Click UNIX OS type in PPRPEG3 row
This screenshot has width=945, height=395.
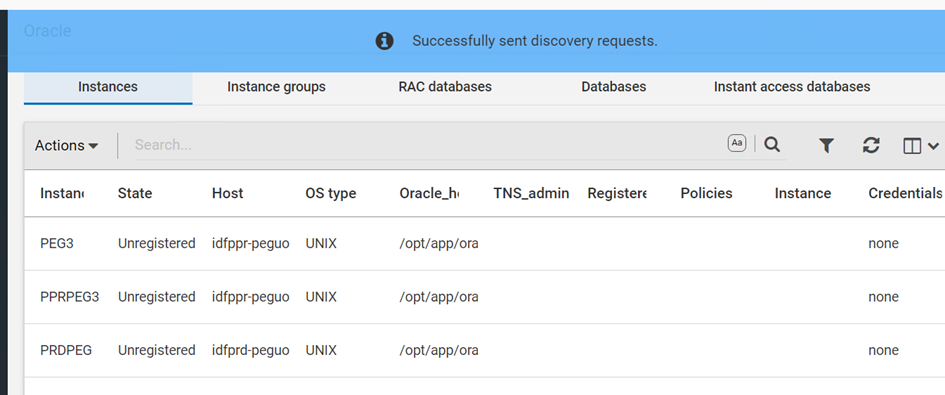coord(321,297)
